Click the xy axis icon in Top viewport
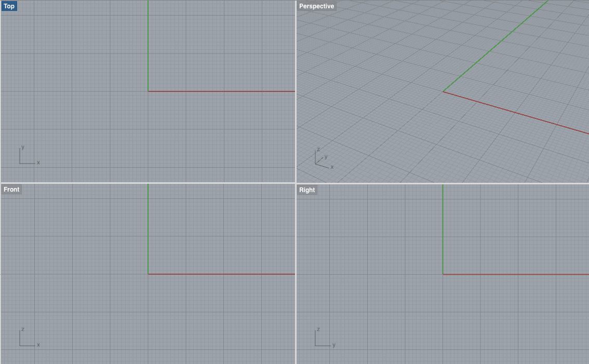 point(29,155)
